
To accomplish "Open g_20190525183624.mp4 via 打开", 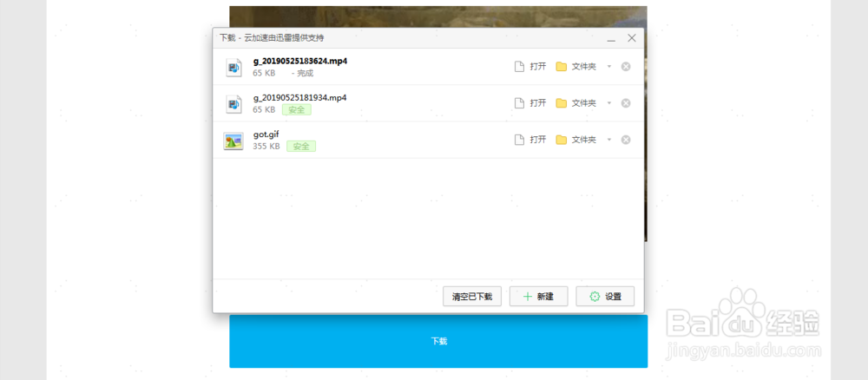I will tap(530, 67).
